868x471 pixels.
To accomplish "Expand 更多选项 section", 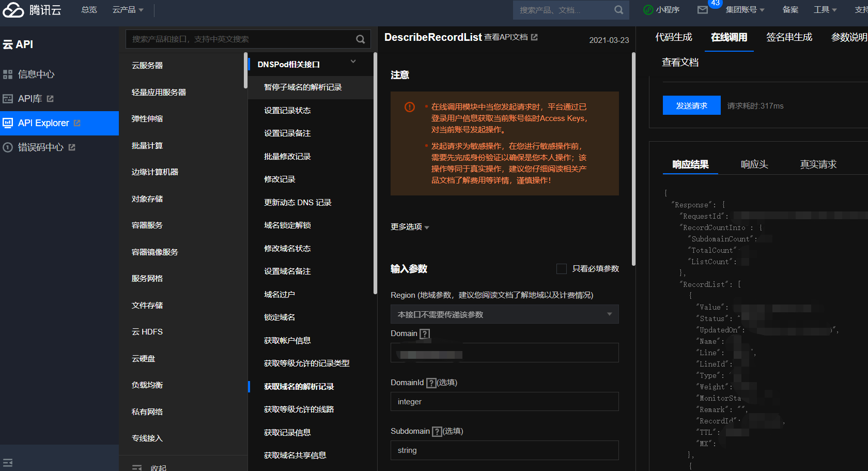I will 410,227.
